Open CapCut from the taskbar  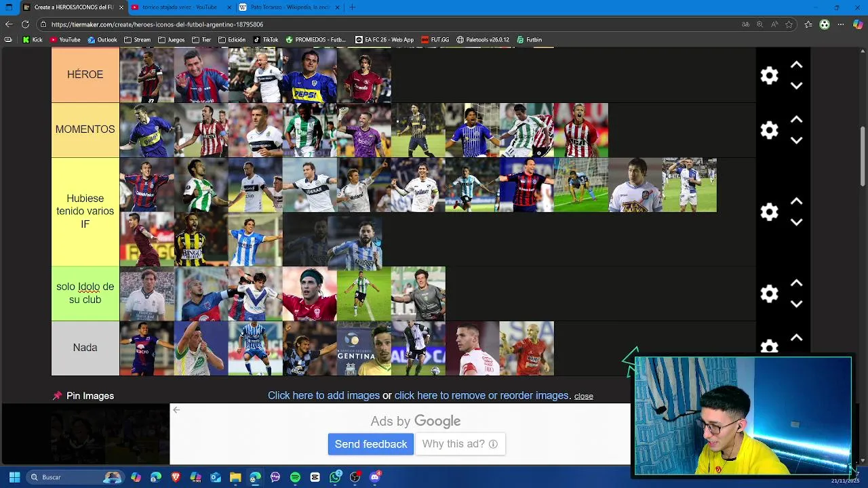tap(315, 477)
